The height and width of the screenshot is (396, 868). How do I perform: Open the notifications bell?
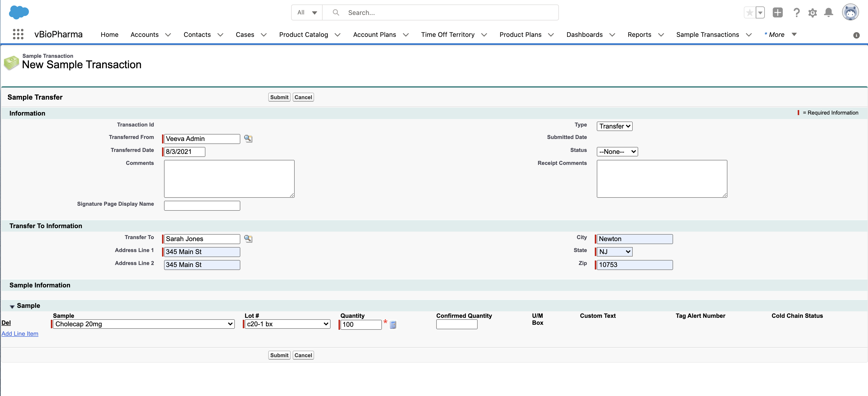pos(828,13)
